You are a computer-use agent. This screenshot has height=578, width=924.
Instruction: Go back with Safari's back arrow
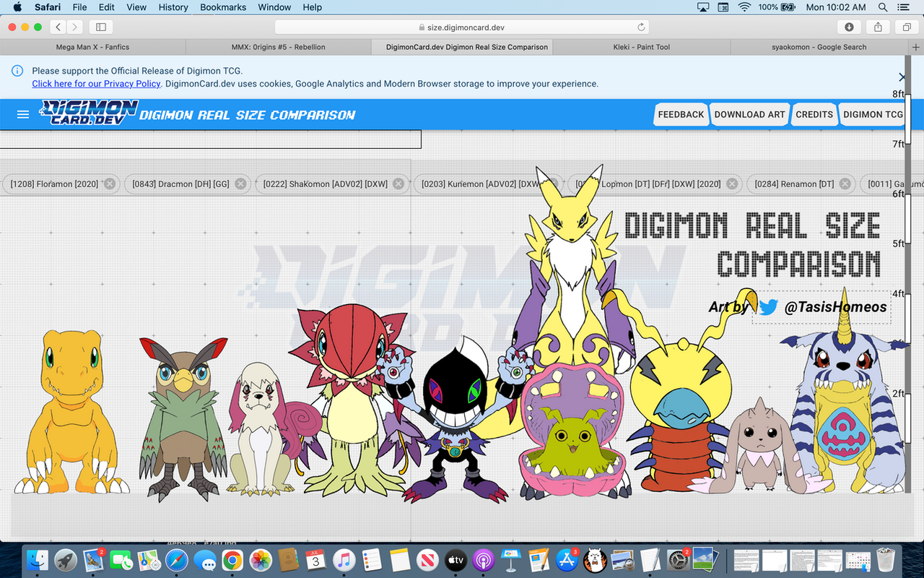58,27
